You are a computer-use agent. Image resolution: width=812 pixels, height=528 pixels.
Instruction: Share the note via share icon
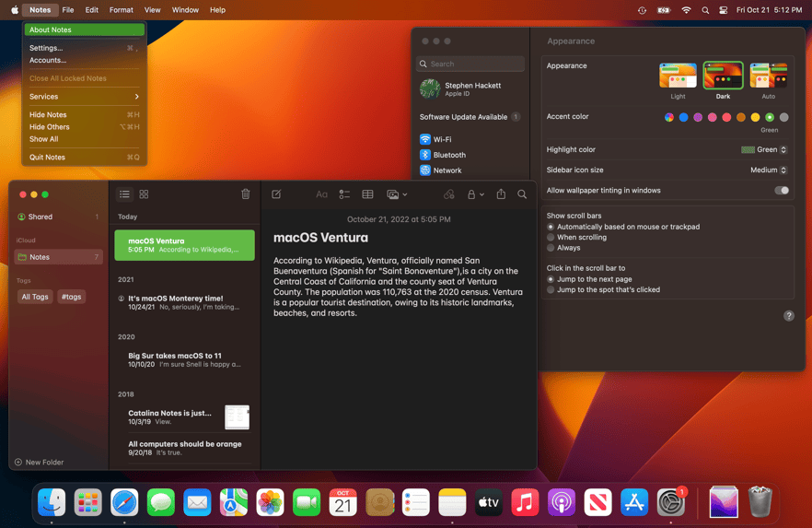click(x=501, y=194)
